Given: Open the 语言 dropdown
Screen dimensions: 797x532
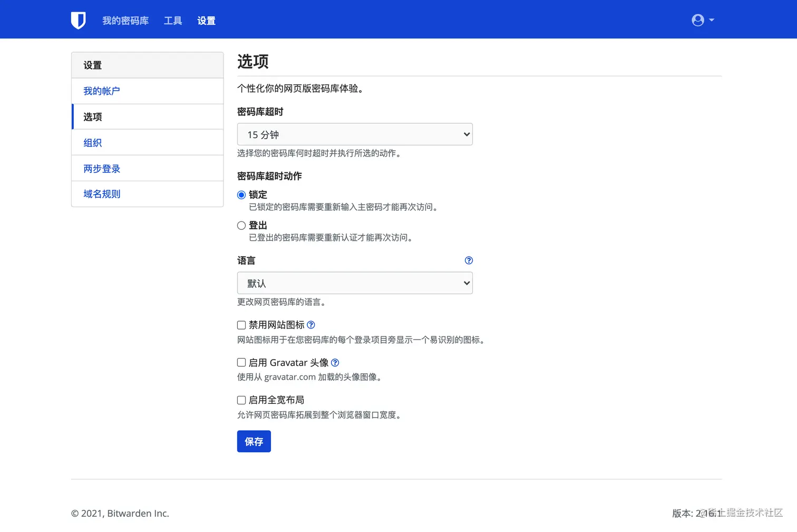Looking at the screenshot, I should [354, 283].
